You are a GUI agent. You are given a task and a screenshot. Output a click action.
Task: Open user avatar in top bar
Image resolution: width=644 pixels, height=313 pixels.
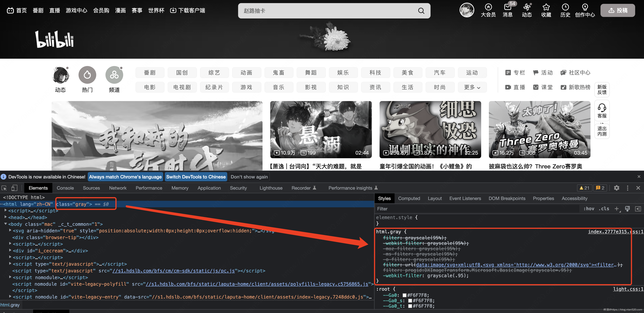467,10
